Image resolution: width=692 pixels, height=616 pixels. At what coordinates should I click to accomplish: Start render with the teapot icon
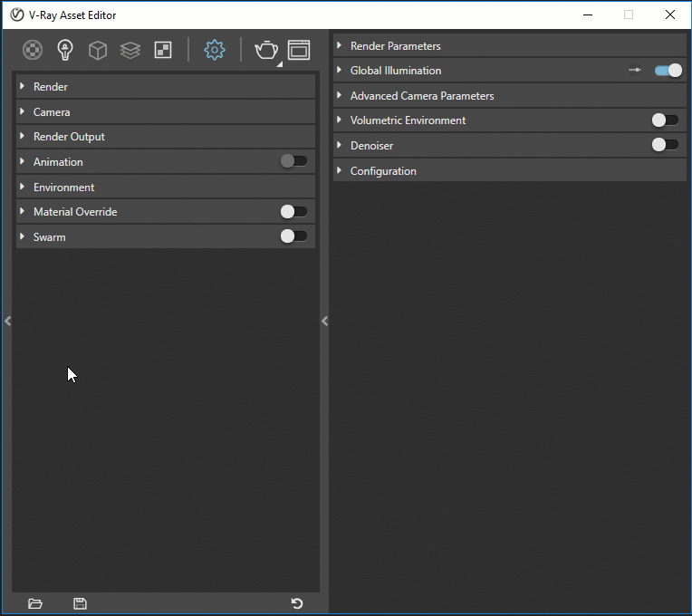[x=266, y=50]
